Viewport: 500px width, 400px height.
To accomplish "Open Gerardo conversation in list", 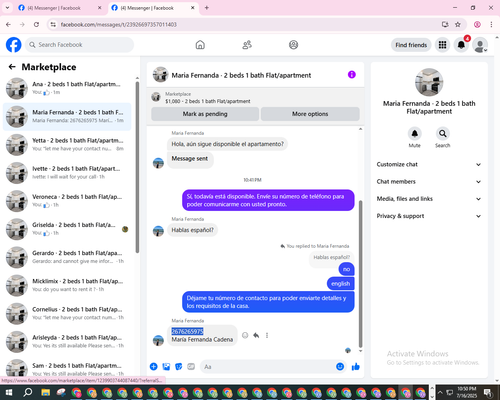I will (67, 257).
